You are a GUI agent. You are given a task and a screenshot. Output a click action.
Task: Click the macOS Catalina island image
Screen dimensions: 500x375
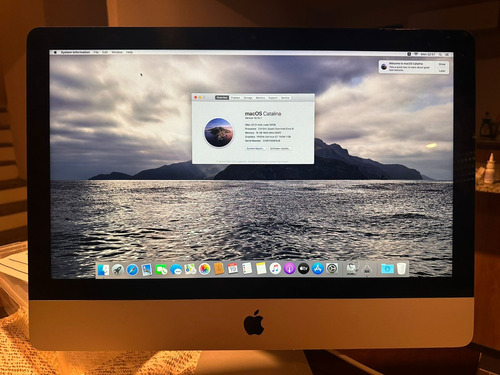coord(219,132)
